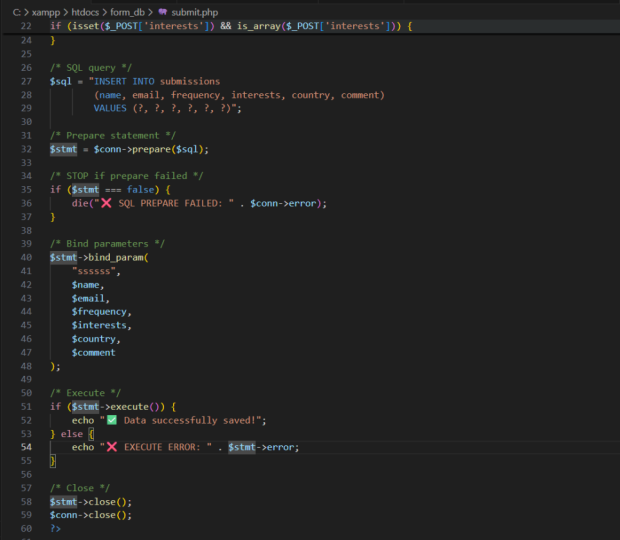This screenshot has height=540, width=620.
Task: Click the "ssssss" type string
Action: 94,271
